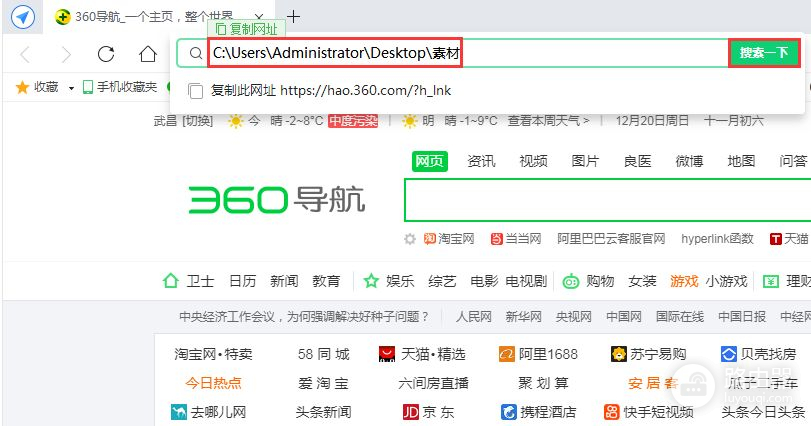This screenshot has width=811, height=426.
Task: Switch to the 图片 search tab
Action: [585, 162]
